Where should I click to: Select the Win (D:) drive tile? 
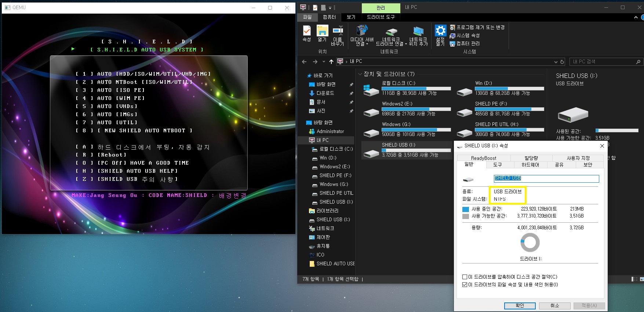tap(500, 88)
